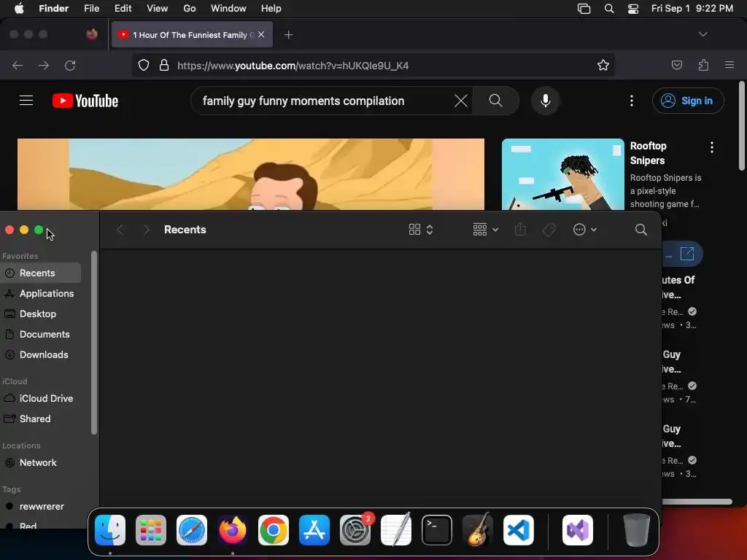Select iCloud Drive in Finder sidebar
Screen dimensions: 747x560
click(41, 399)
